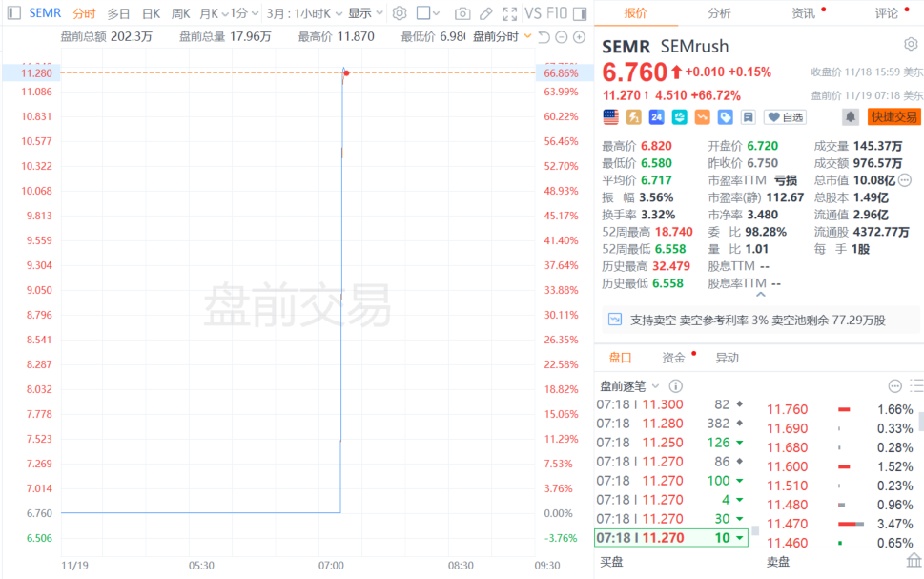Click the 市盈率(静) 112.67 value
Image resolution: width=924 pixels, height=579 pixels.
pyautogui.click(x=785, y=197)
